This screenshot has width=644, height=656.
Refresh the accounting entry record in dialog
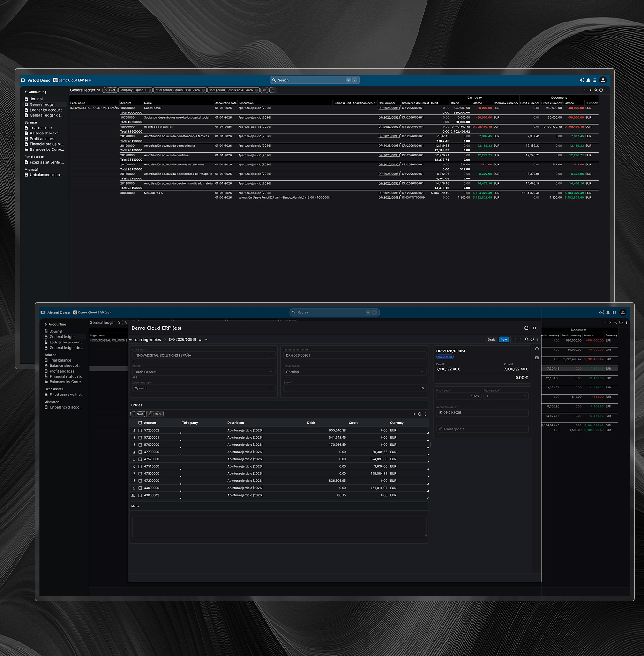coord(532,339)
